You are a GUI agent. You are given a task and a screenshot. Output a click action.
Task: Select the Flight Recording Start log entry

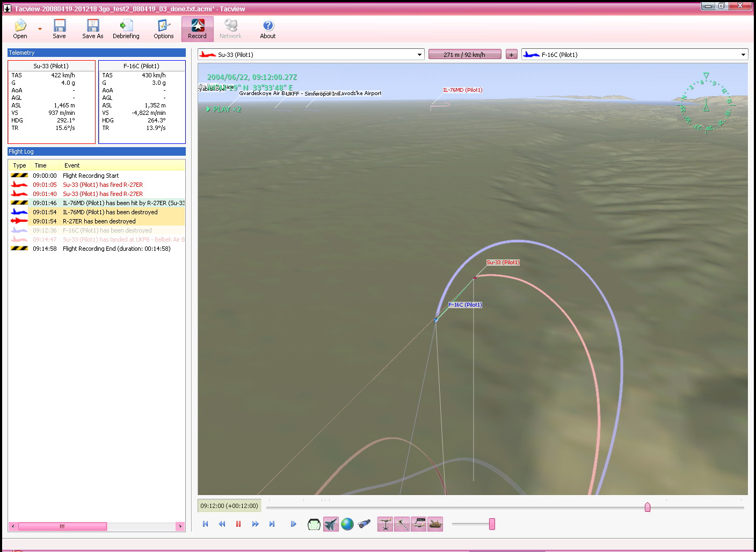tap(91, 176)
